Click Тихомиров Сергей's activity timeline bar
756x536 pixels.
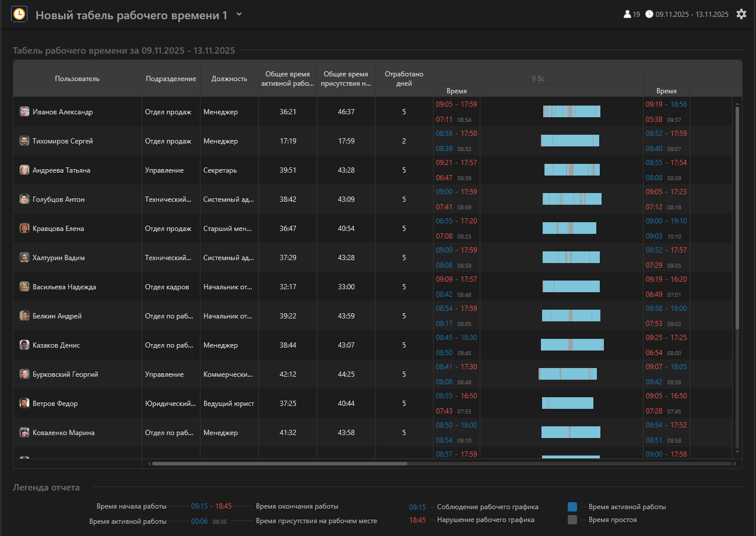[x=569, y=141]
